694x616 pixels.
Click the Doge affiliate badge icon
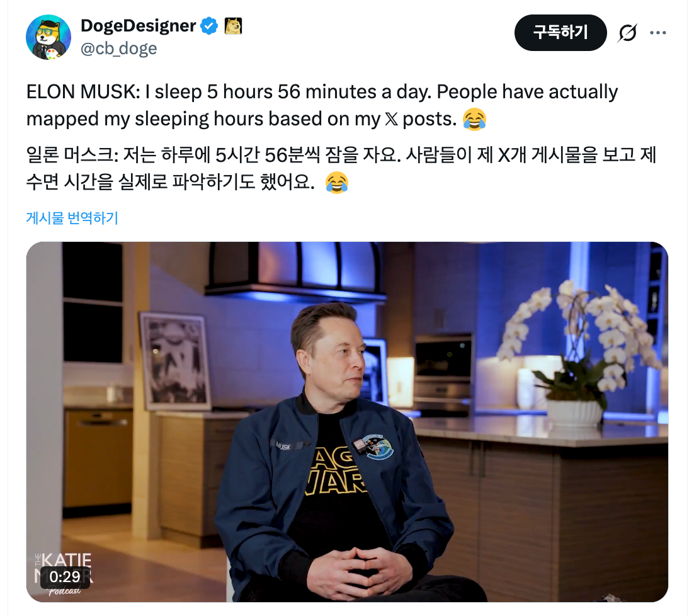point(233,26)
